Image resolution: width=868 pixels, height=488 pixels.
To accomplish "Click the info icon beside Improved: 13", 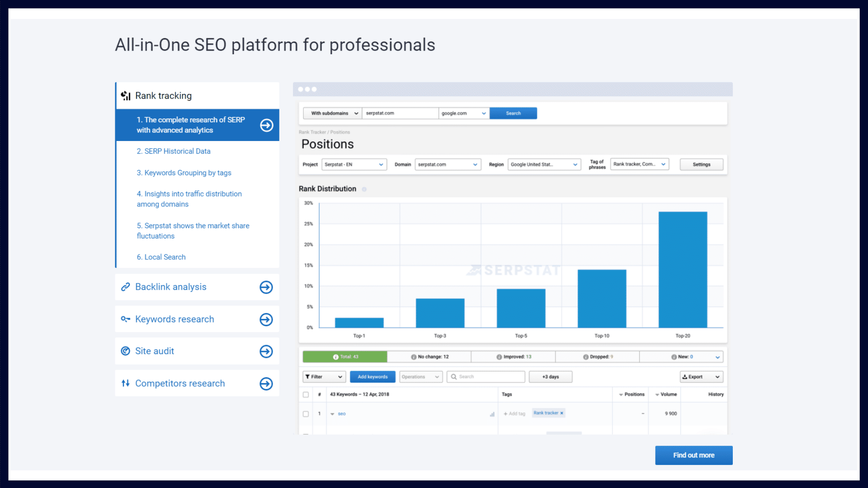I will point(499,357).
